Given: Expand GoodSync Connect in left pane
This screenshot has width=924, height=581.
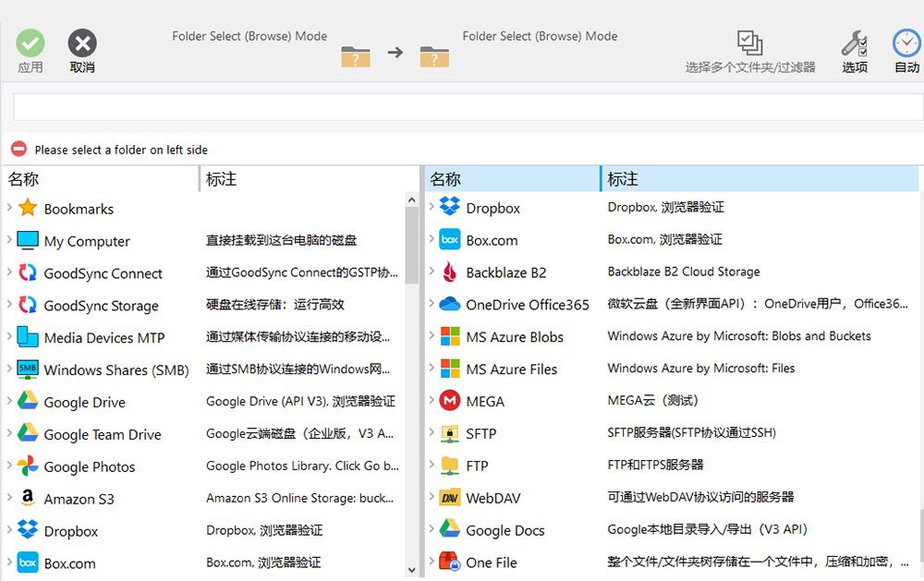Looking at the screenshot, I should pyautogui.click(x=9, y=272).
